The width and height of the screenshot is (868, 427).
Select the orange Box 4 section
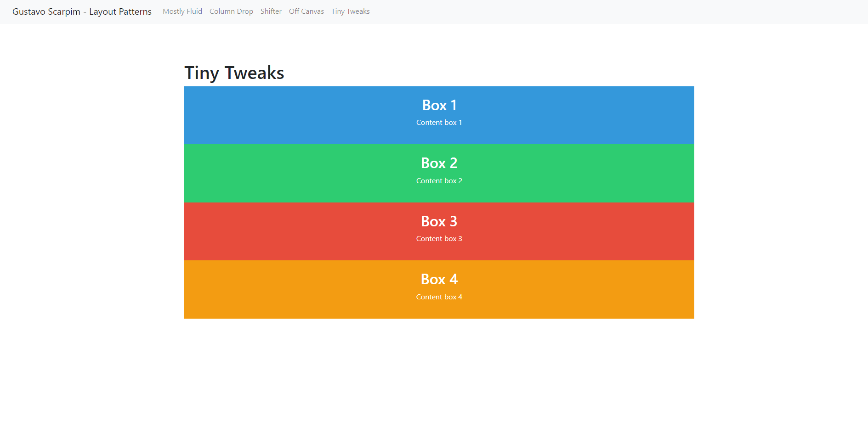439,289
